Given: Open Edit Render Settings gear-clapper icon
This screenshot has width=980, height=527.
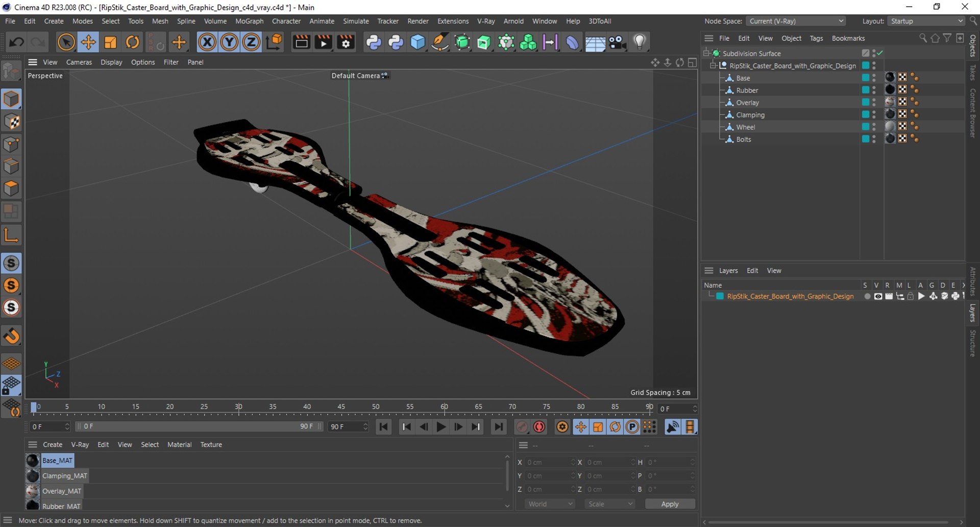Looking at the screenshot, I should 346,42.
